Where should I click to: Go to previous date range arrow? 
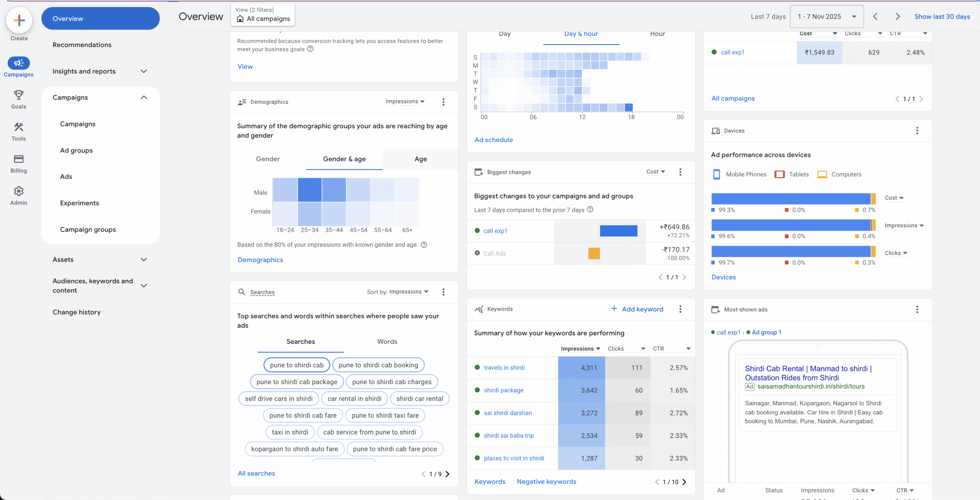[x=875, y=16]
